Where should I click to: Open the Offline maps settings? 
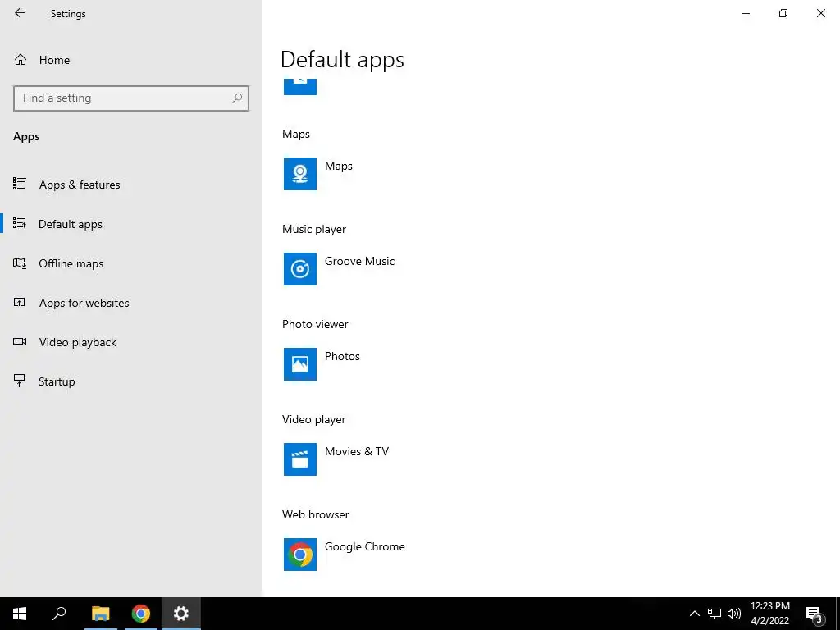coord(71,263)
